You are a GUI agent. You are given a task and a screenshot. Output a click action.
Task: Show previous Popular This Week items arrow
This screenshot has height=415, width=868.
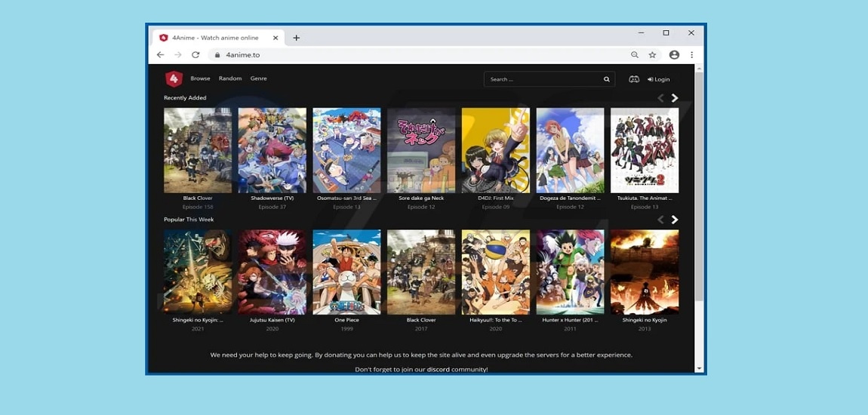click(660, 220)
